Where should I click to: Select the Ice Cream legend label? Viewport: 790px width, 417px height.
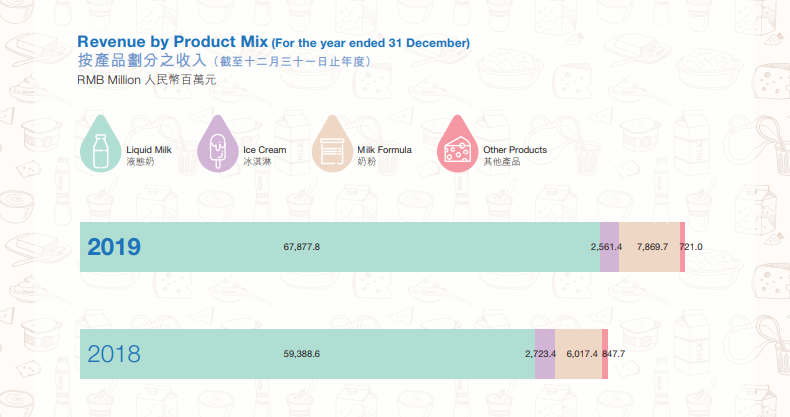[x=265, y=150]
